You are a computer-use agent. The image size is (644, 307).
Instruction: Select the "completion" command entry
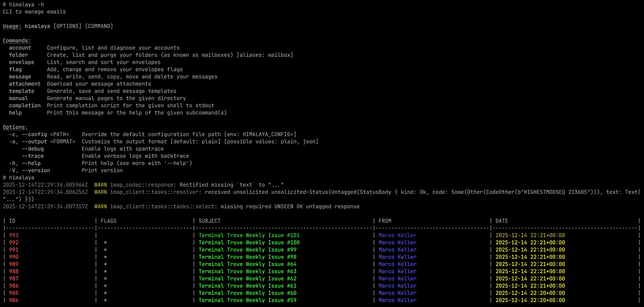pos(25,105)
